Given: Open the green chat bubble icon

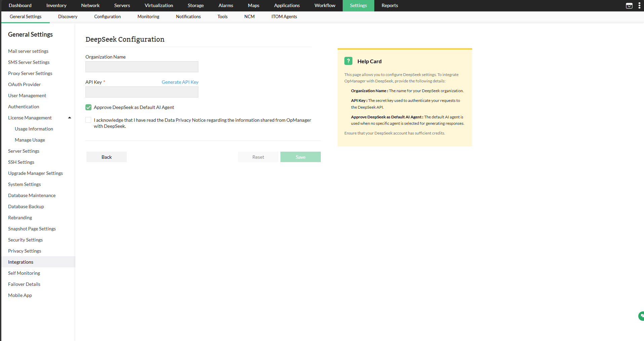Looking at the screenshot, I should (641, 316).
